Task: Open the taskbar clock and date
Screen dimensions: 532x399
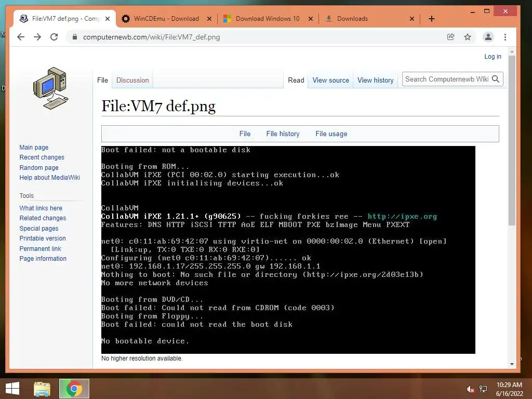Action: tap(509, 389)
